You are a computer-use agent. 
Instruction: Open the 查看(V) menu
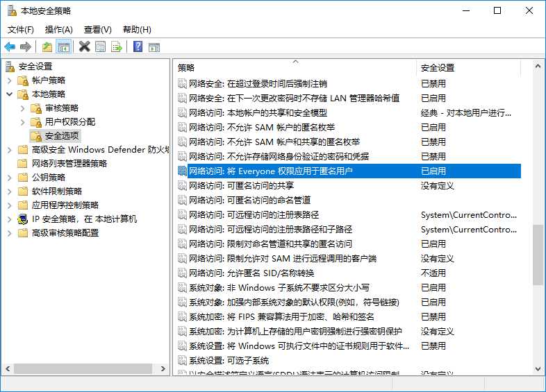pos(97,30)
